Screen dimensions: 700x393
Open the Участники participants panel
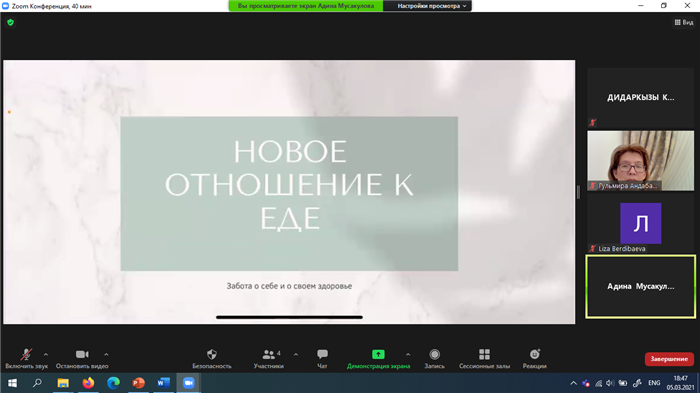269,359
